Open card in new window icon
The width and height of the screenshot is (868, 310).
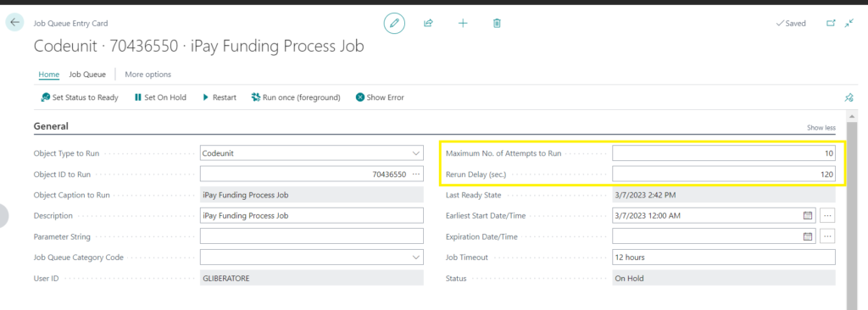(831, 23)
